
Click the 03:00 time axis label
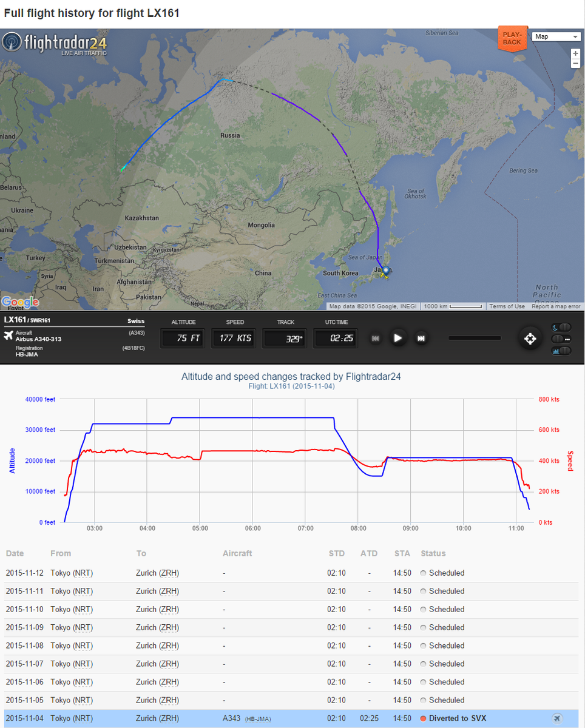point(95,528)
